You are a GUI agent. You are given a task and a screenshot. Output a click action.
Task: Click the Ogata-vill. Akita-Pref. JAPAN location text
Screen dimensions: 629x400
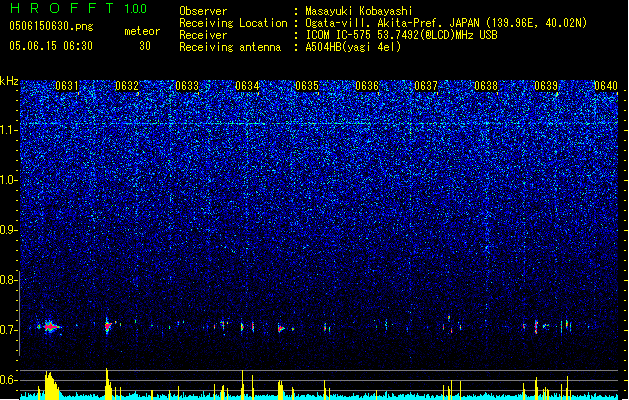[x=446, y=23]
